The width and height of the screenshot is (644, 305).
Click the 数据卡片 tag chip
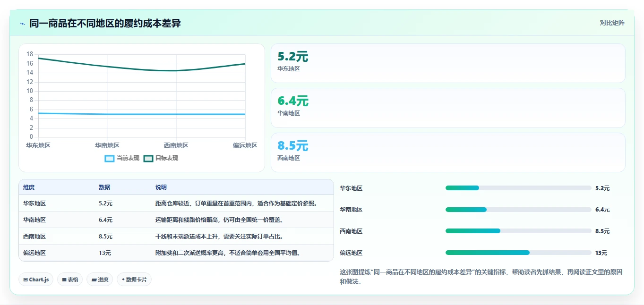coord(134,280)
